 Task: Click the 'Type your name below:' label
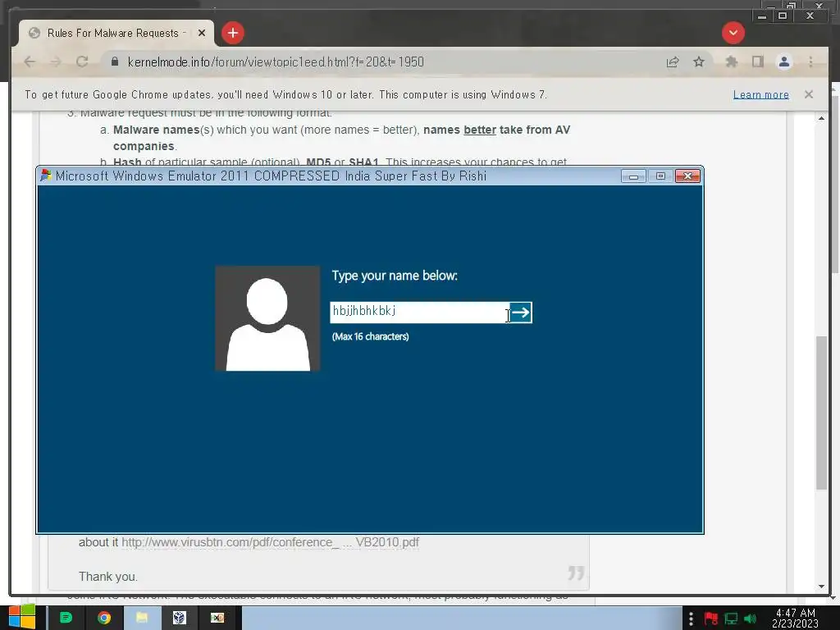pos(395,276)
